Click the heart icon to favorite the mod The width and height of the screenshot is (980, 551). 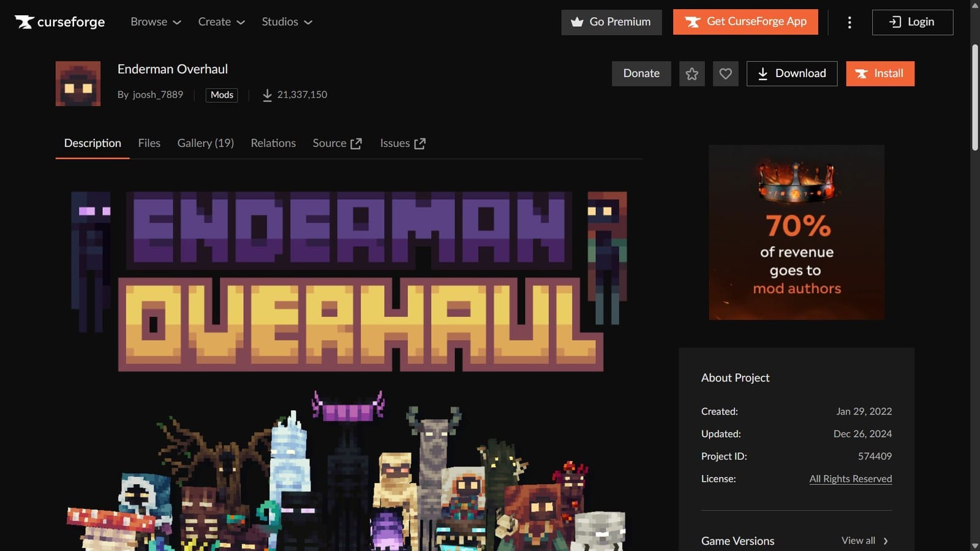[725, 73]
